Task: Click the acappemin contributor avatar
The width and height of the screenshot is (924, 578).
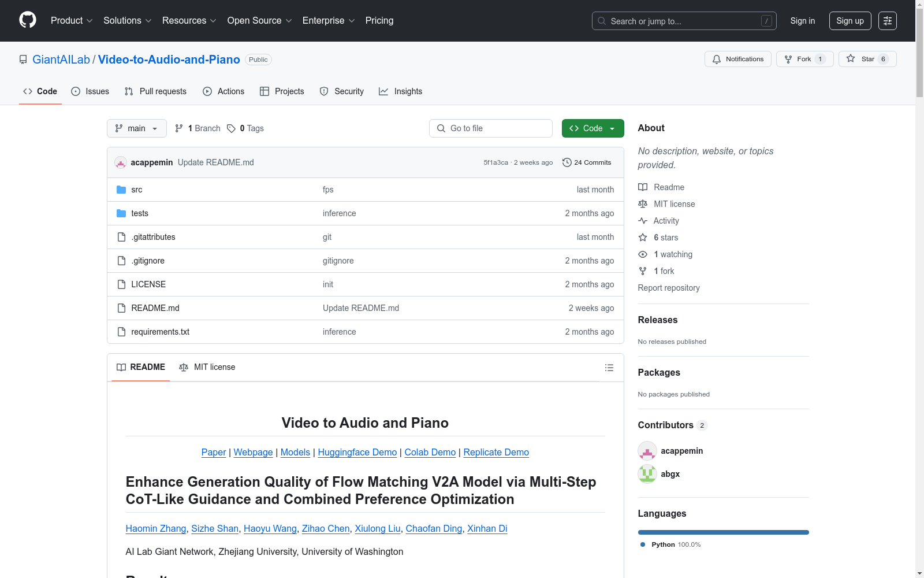Action: click(x=647, y=451)
